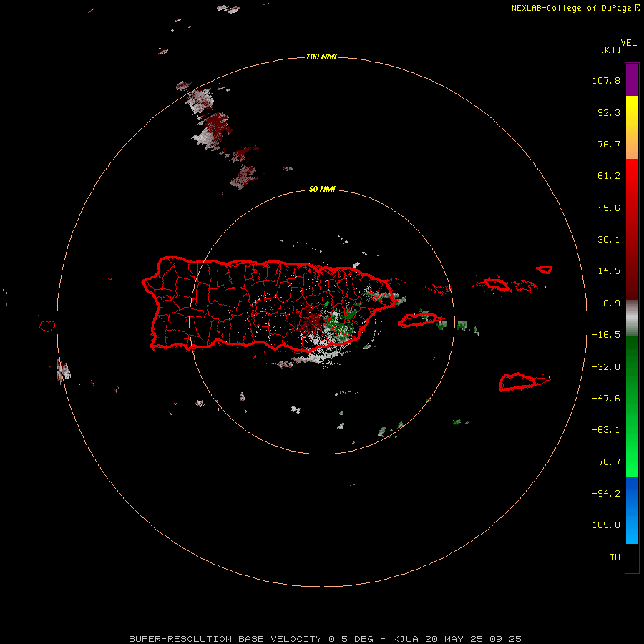Click the [KT] units label
Viewport: 644px width, 644px height.
(610, 49)
